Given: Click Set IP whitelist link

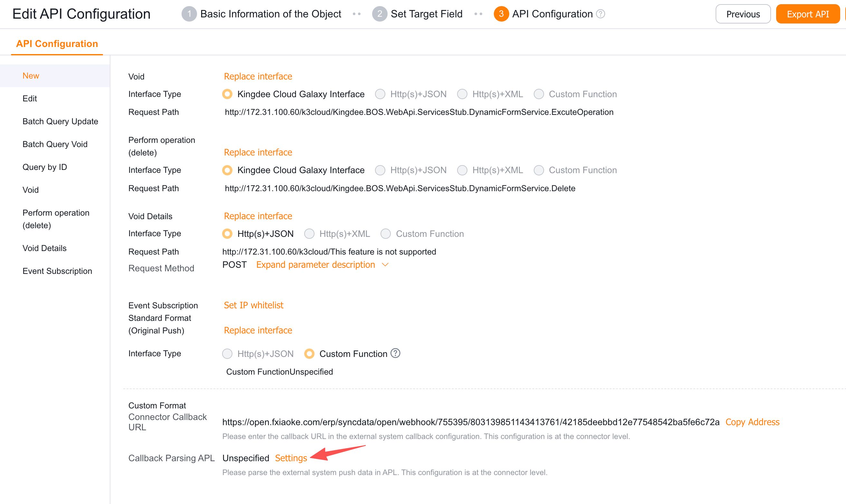Looking at the screenshot, I should coord(253,305).
